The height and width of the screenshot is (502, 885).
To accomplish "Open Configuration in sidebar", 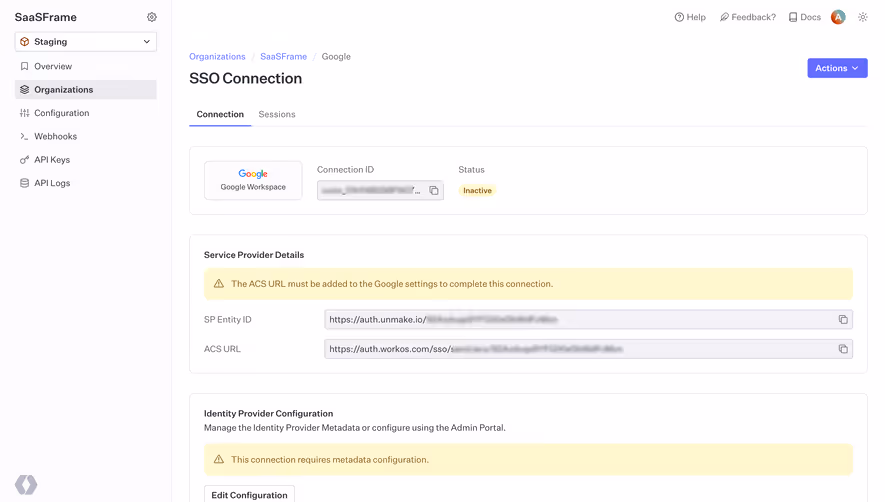I will pos(86,113).
